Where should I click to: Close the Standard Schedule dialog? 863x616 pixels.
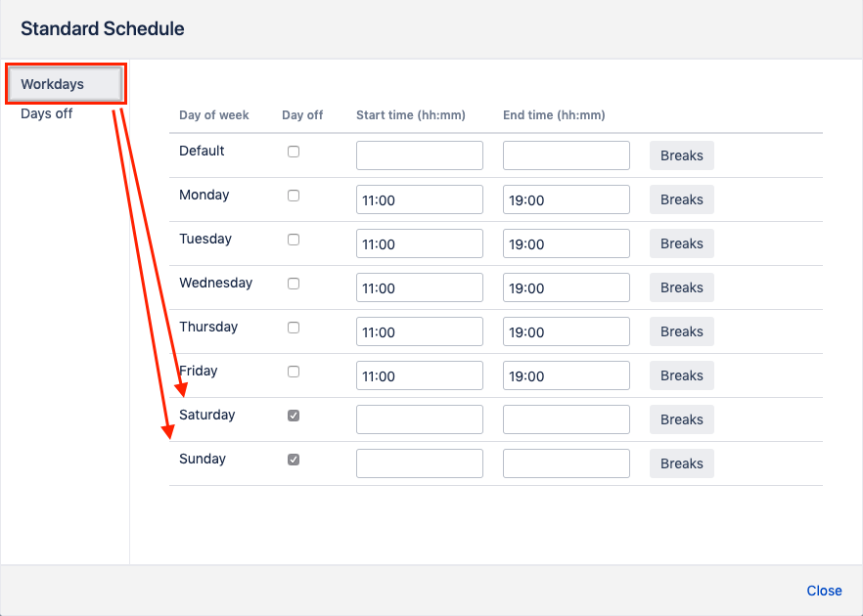pos(824,591)
